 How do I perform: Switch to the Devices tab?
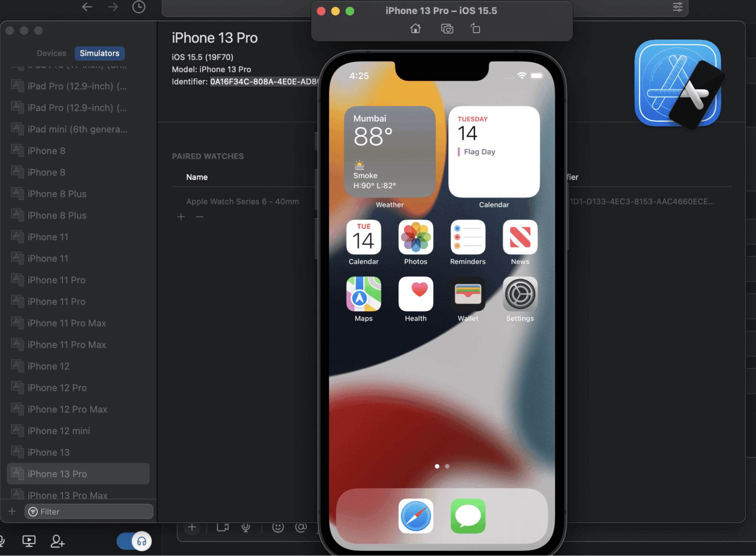tap(51, 53)
